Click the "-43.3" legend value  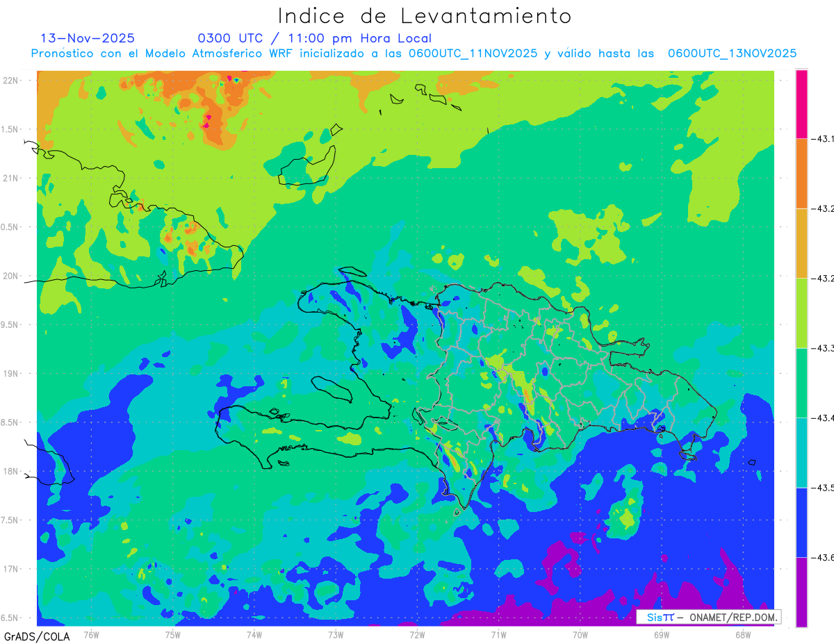tap(823, 348)
